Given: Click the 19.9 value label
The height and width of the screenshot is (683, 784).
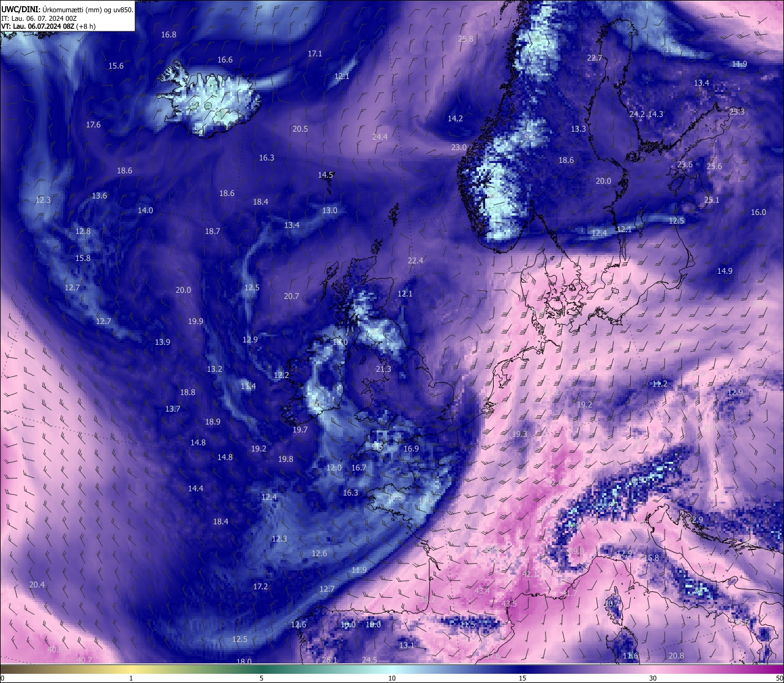Looking at the screenshot, I should [195, 322].
